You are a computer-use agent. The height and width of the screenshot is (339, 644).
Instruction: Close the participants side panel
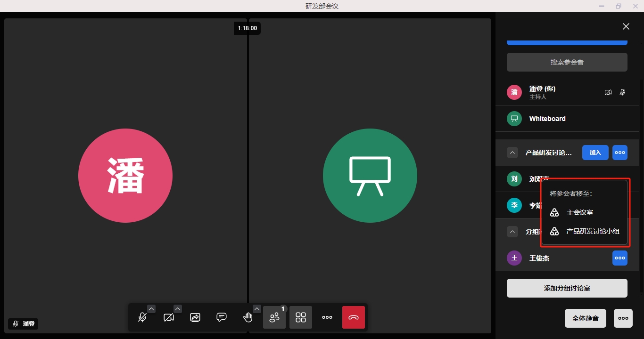626,26
